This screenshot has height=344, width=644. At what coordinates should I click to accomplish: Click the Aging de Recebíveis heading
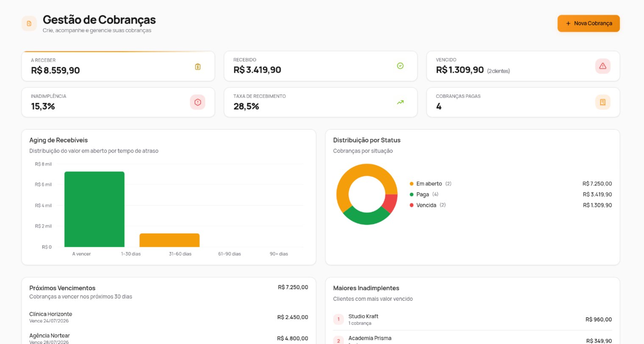pos(58,140)
